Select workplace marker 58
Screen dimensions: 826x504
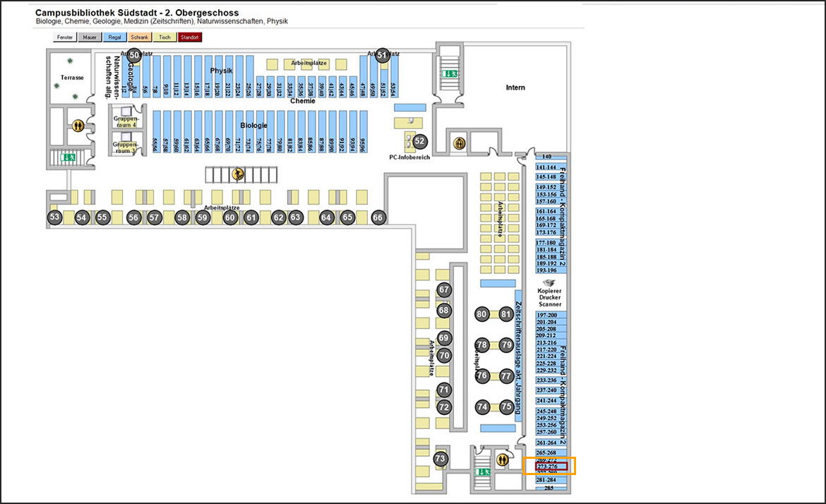tap(182, 217)
